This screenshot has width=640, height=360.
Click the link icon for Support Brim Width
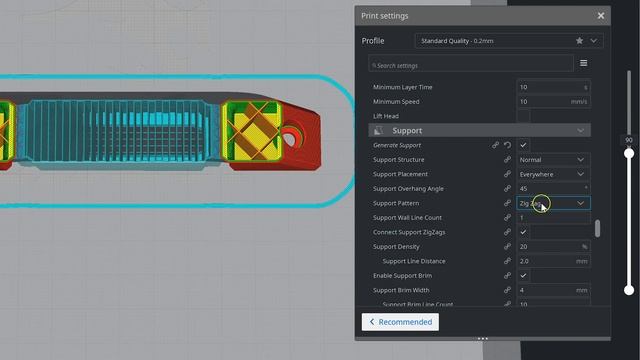(507, 290)
